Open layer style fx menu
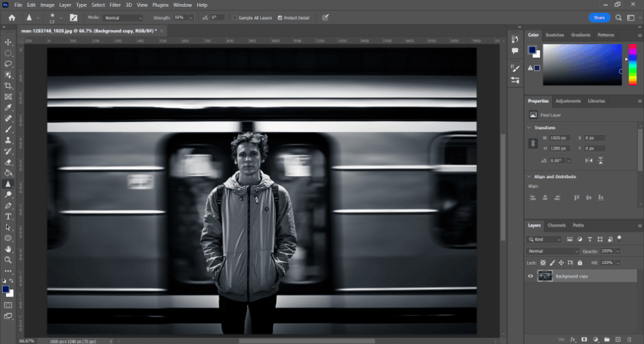The height and width of the screenshot is (344, 644). pyautogui.click(x=573, y=339)
